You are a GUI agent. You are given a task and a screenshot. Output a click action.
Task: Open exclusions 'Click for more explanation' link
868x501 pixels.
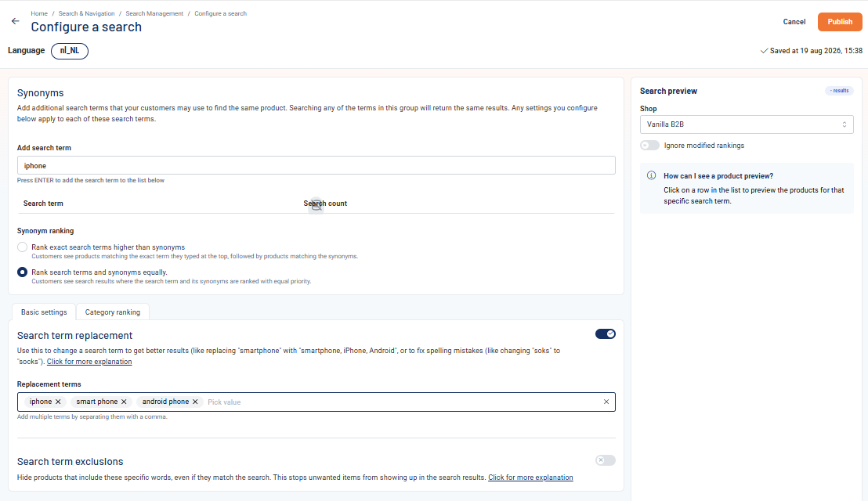click(x=530, y=478)
